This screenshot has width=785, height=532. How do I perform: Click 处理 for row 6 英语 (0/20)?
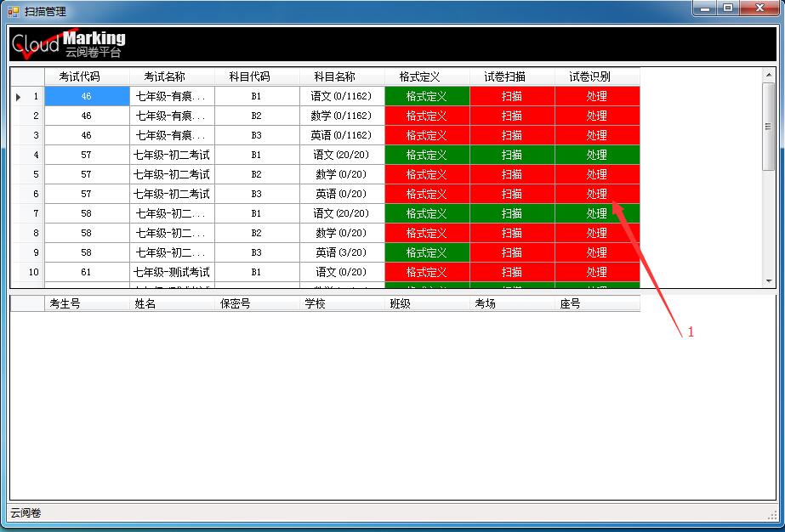click(597, 194)
